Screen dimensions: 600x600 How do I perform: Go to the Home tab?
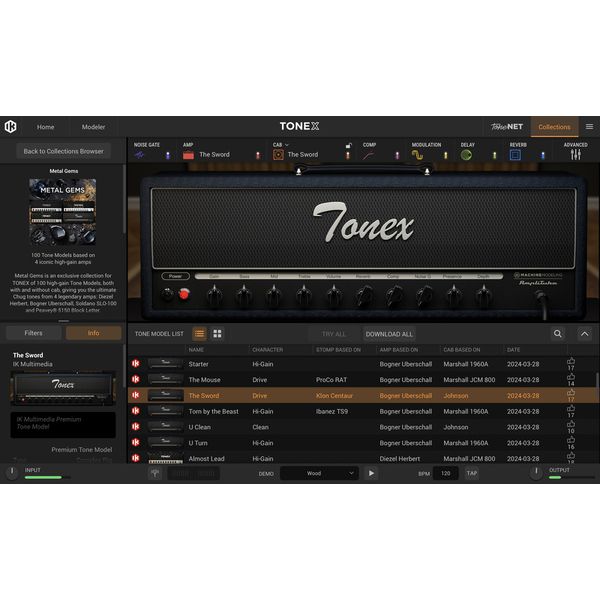pyautogui.click(x=46, y=127)
